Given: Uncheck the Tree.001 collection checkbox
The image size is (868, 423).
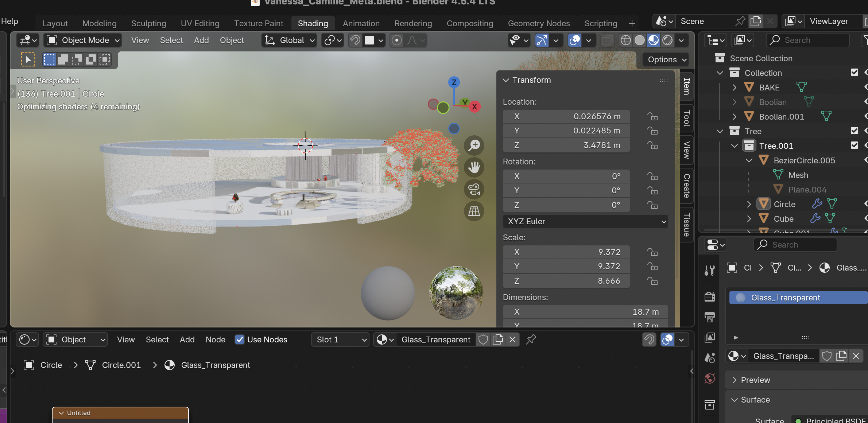Looking at the screenshot, I should click(x=854, y=145).
